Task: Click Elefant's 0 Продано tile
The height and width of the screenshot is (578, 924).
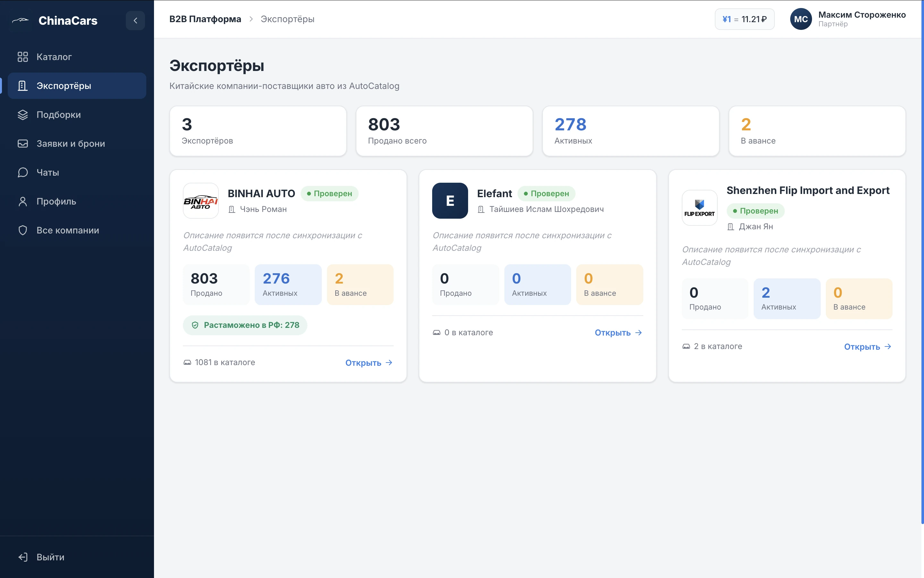Action: 466,285
